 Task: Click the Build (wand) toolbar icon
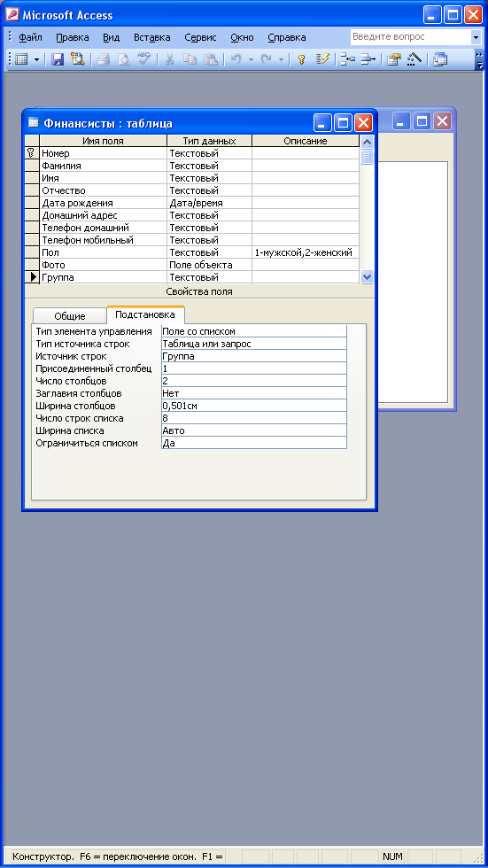click(414, 59)
